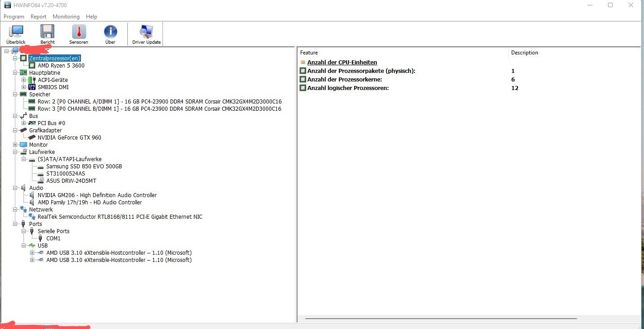Click the Über info icon
The image size is (644, 329).
pyautogui.click(x=110, y=32)
